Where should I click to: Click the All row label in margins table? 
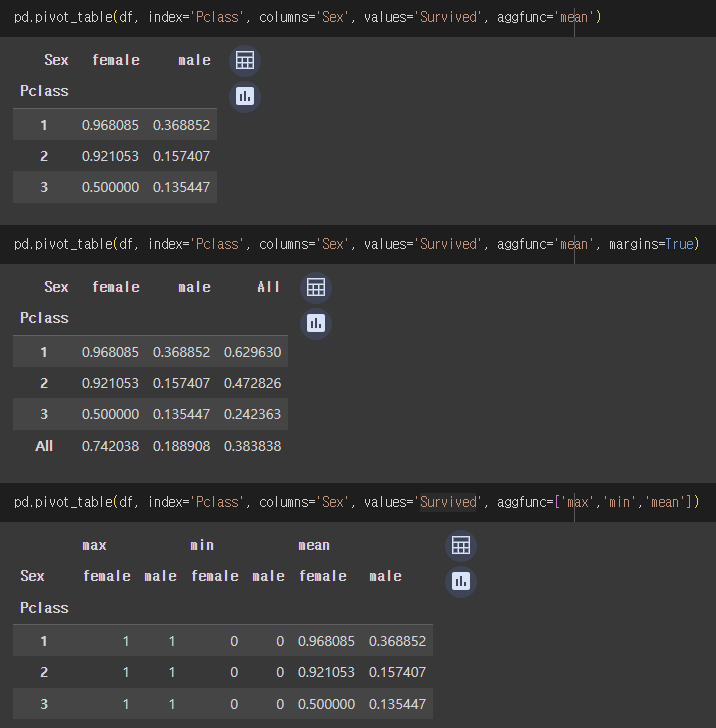coord(44,446)
